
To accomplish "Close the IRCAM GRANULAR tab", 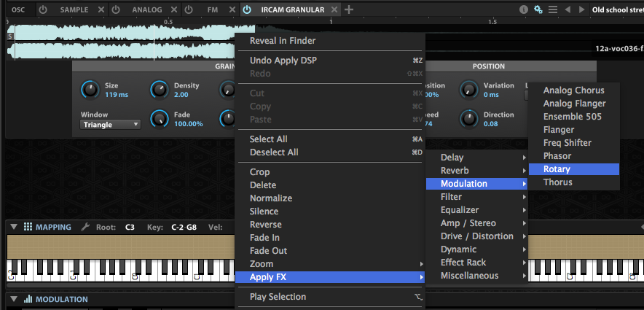I will point(334,10).
